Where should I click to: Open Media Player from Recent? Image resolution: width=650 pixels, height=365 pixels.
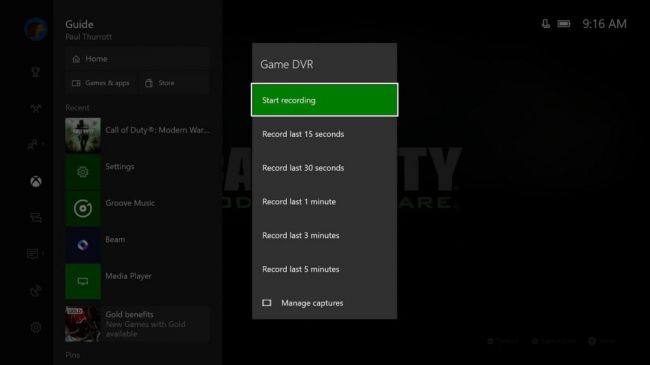(137, 281)
